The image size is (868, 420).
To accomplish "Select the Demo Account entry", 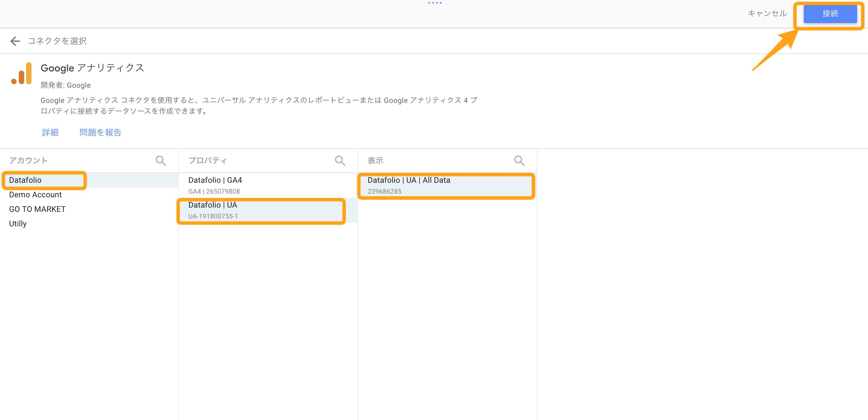I will click(89, 195).
